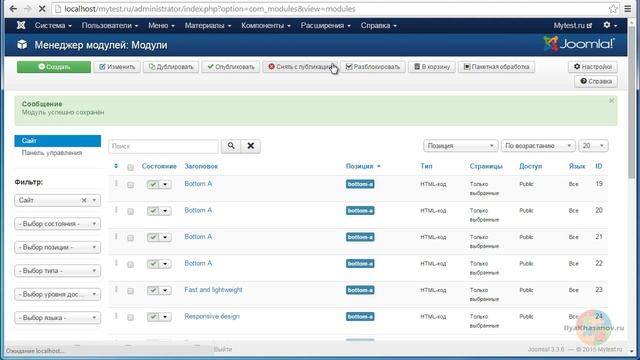Image resolution: width=640 pixels, height=360 pixels.
Task: Open the browser hamburger menu
Action: pyautogui.click(x=628, y=9)
